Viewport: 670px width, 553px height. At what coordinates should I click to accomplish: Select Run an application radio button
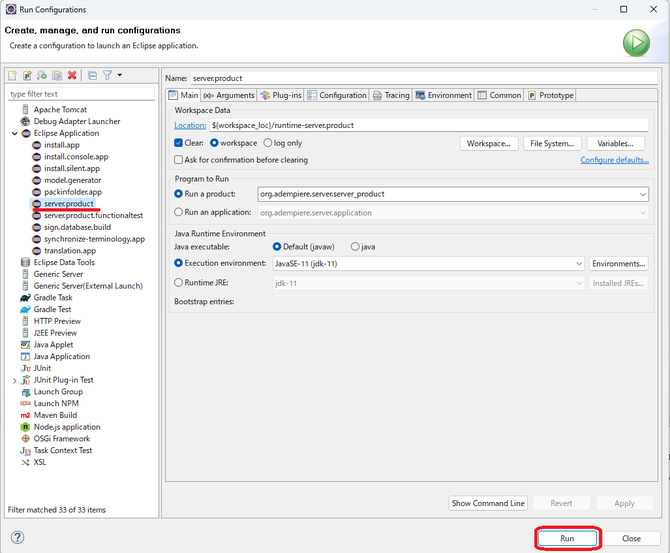[x=179, y=212]
